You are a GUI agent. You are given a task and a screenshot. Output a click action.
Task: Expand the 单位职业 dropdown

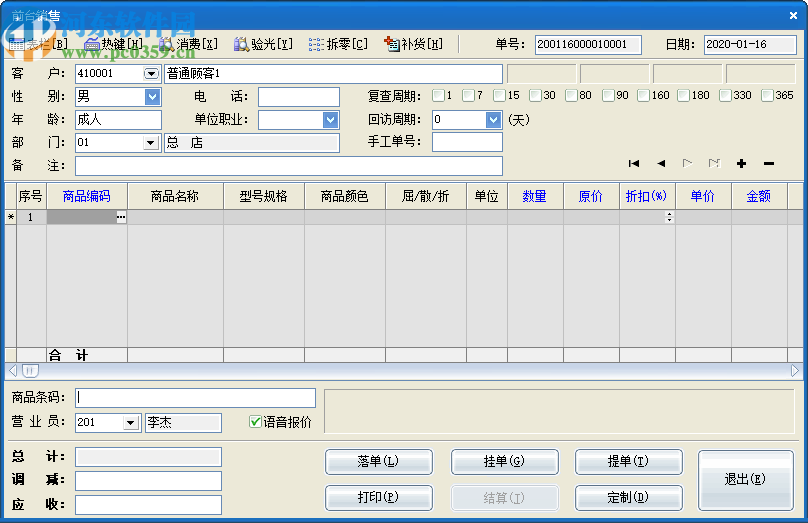(x=330, y=120)
